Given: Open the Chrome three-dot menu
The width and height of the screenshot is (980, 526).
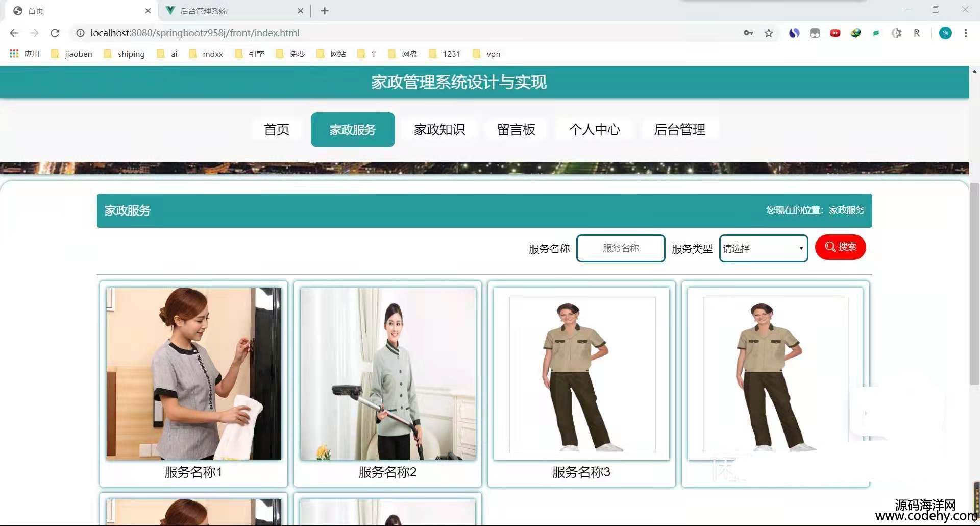Looking at the screenshot, I should tap(966, 33).
